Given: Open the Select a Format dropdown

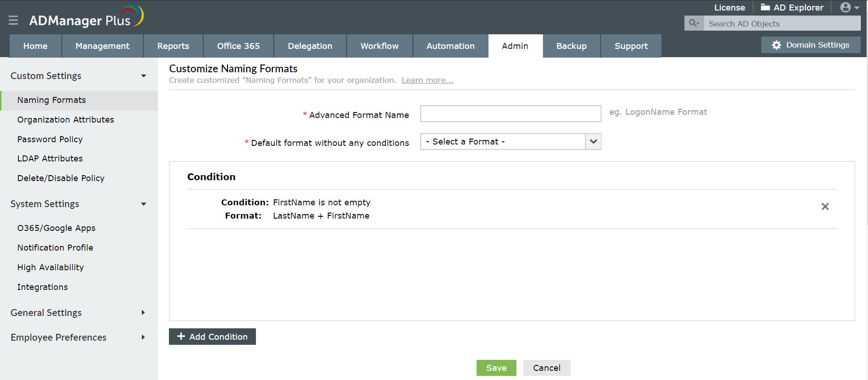Looking at the screenshot, I should click(x=593, y=142).
